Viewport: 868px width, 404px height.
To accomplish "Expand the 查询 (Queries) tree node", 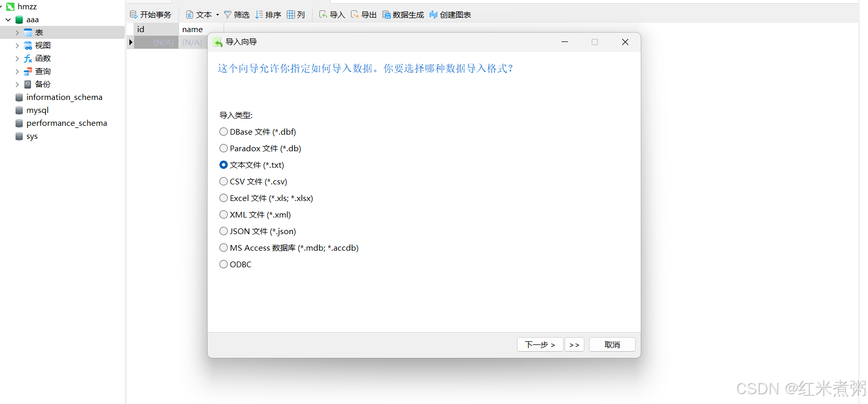I will coord(17,71).
